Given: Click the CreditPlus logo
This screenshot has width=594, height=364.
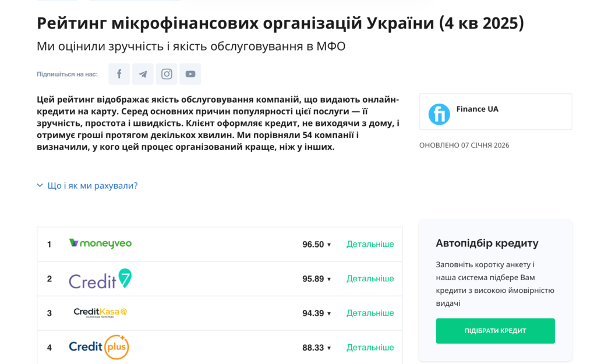Looking at the screenshot, I should pyautogui.click(x=99, y=347).
